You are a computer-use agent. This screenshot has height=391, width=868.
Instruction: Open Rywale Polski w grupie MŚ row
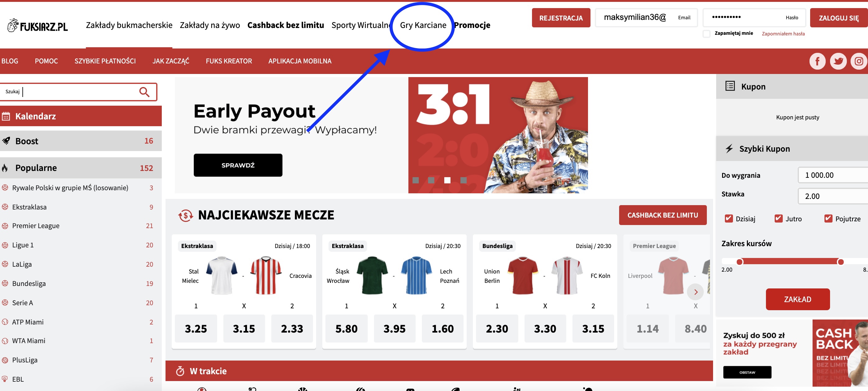click(x=81, y=188)
